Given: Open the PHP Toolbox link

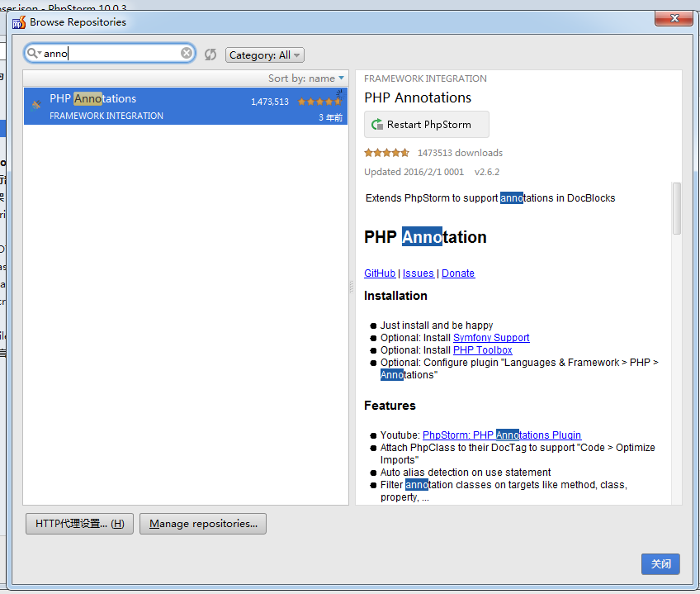Looking at the screenshot, I should (483, 350).
